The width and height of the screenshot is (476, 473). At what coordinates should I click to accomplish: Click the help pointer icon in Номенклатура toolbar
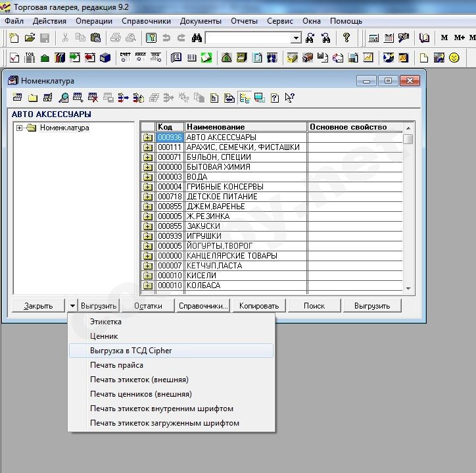coord(290,99)
